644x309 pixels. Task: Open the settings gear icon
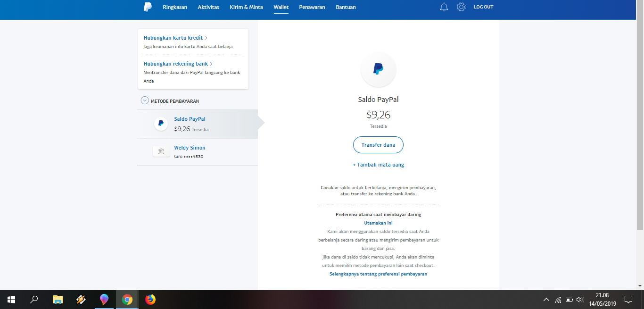point(461,7)
